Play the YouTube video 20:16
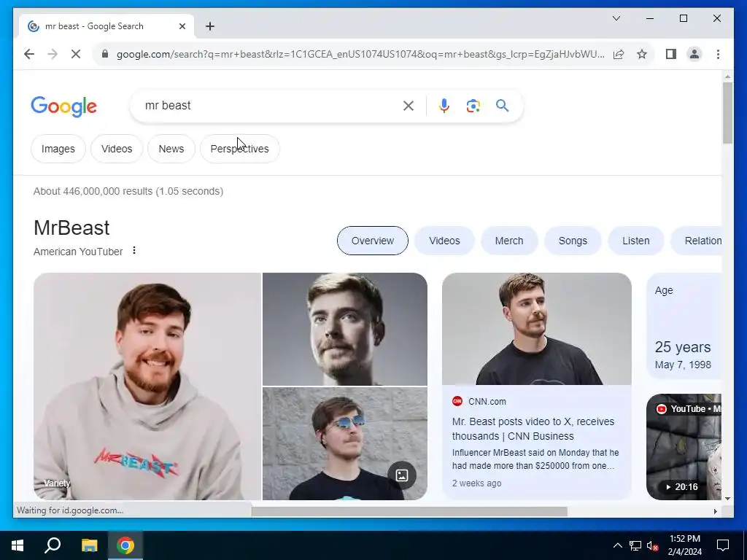The height and width of the screenshot is (560, 747). click(684, 447)
